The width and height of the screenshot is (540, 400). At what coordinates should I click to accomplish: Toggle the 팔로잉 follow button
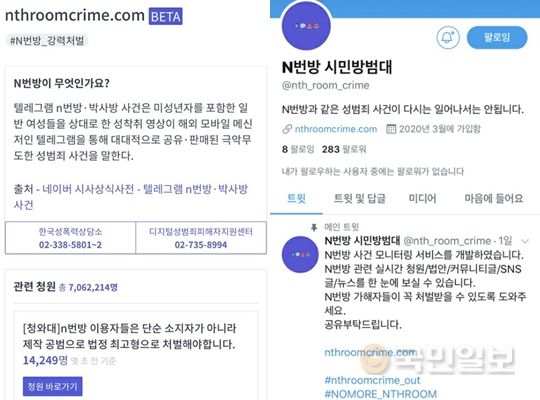(497, 37)
